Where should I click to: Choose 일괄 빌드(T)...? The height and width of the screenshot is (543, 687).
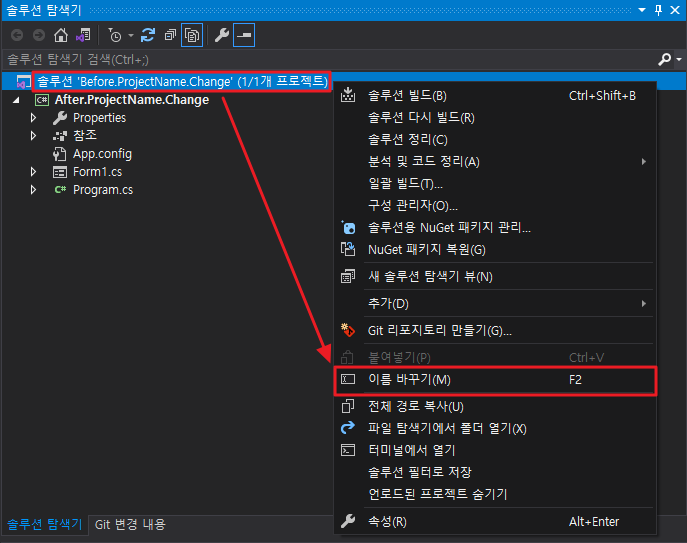pyautogui.click(x=495, y=183)
